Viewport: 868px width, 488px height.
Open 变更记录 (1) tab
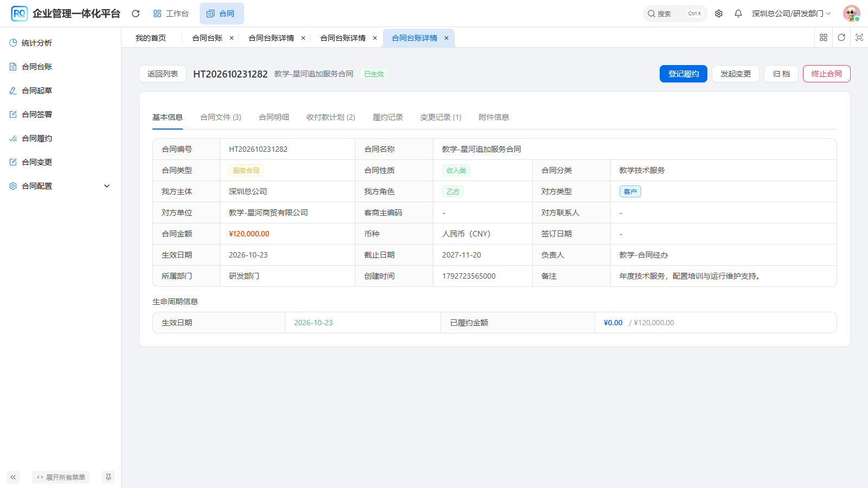[x=441, y=117]
